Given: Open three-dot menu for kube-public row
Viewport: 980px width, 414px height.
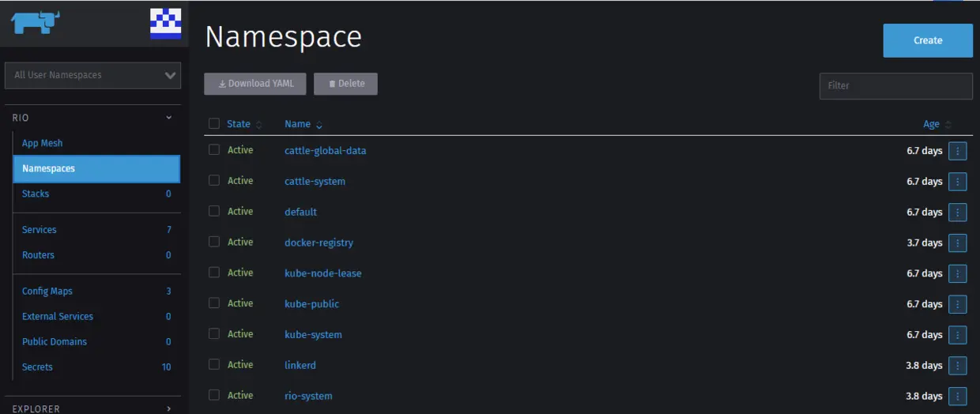Looking at the screenshot, I should tap(957, 304).
